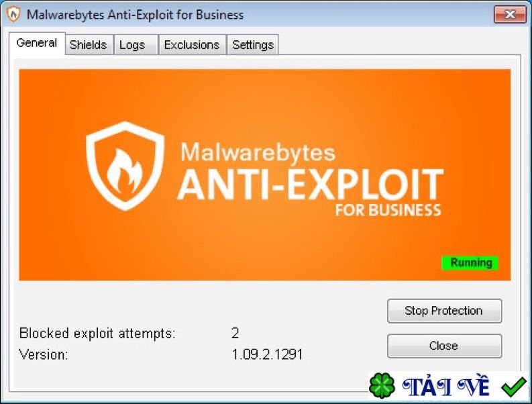
Task: Open the Shields tab
Action: (x=88, y=44)
